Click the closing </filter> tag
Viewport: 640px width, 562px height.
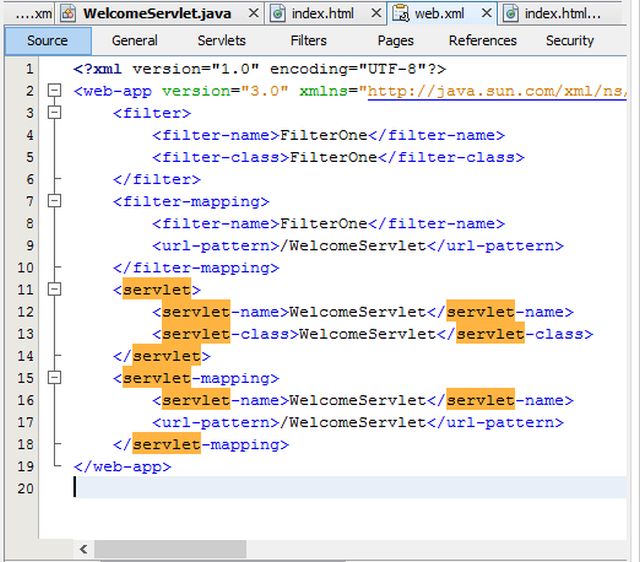[157, 179]
